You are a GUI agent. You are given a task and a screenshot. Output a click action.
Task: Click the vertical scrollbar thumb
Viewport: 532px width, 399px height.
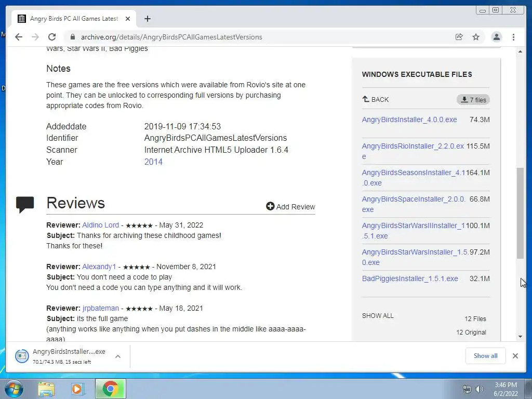click(x=520, y=213)
